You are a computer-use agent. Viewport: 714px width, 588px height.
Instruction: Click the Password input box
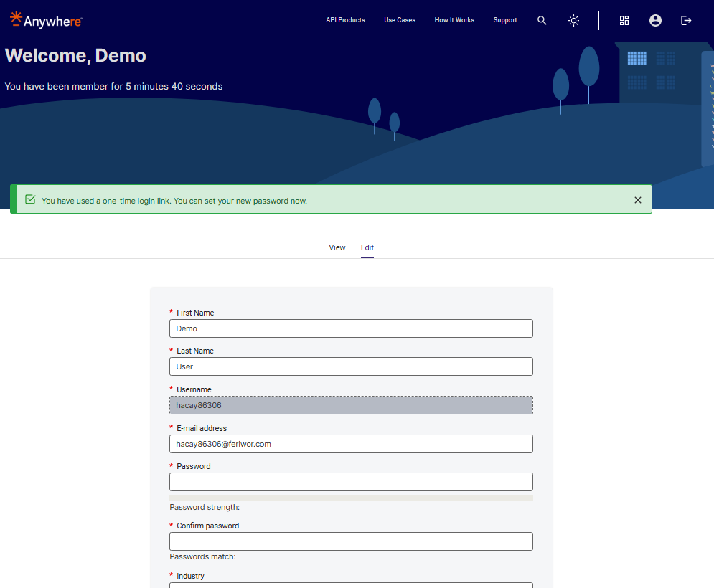(x=351, y=482)
